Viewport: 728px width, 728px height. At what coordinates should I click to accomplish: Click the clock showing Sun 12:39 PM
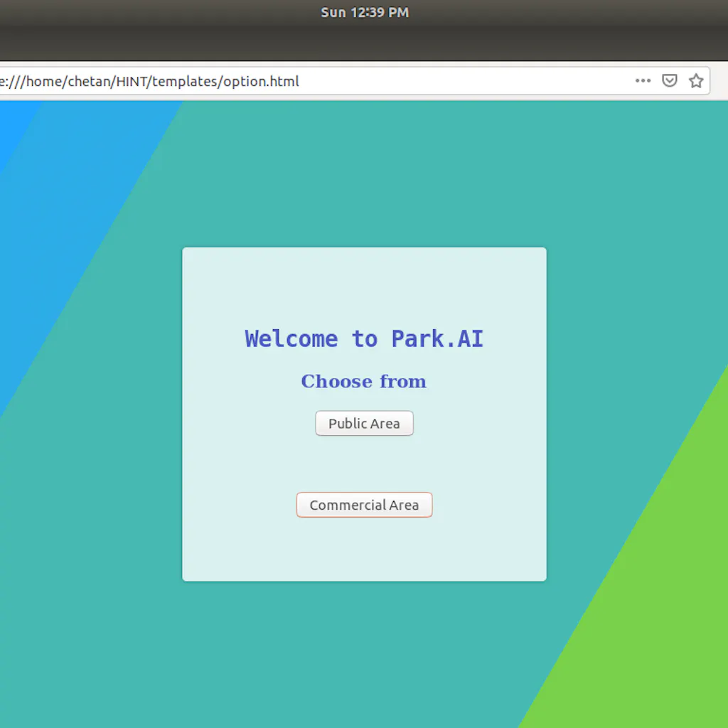pyautogui.click(x=365, y=11)
